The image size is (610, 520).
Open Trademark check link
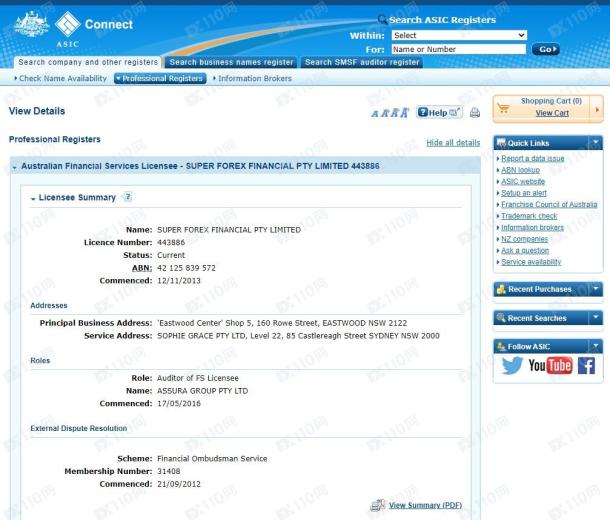pos(529,216)
